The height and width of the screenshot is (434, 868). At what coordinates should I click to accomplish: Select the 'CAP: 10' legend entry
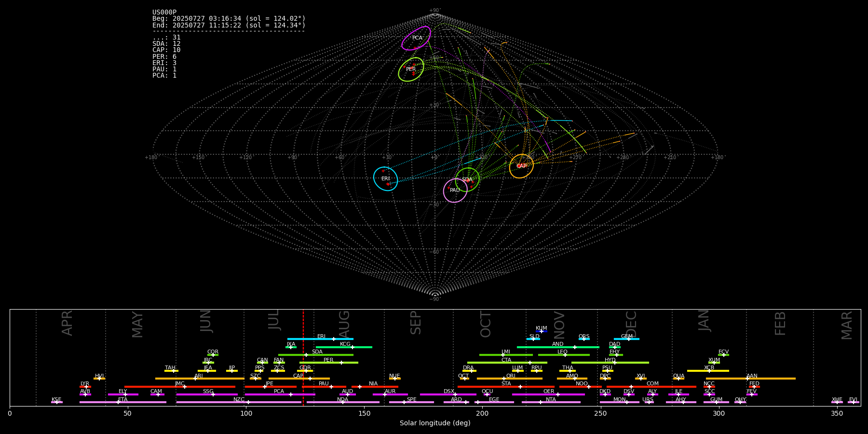click(166, 50)
